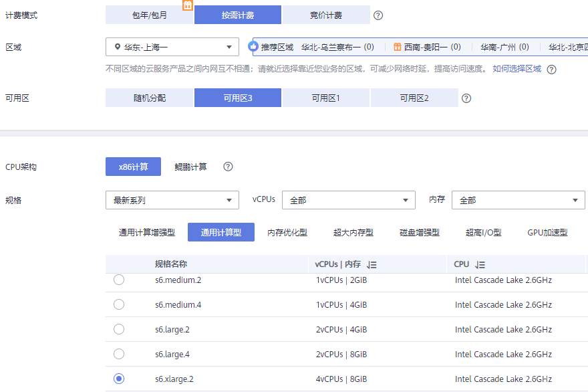Image resolution: width=588 pixels, height=392 pixels.
Task: Open the 如何选择区域 link
Action: coord(517,69)
